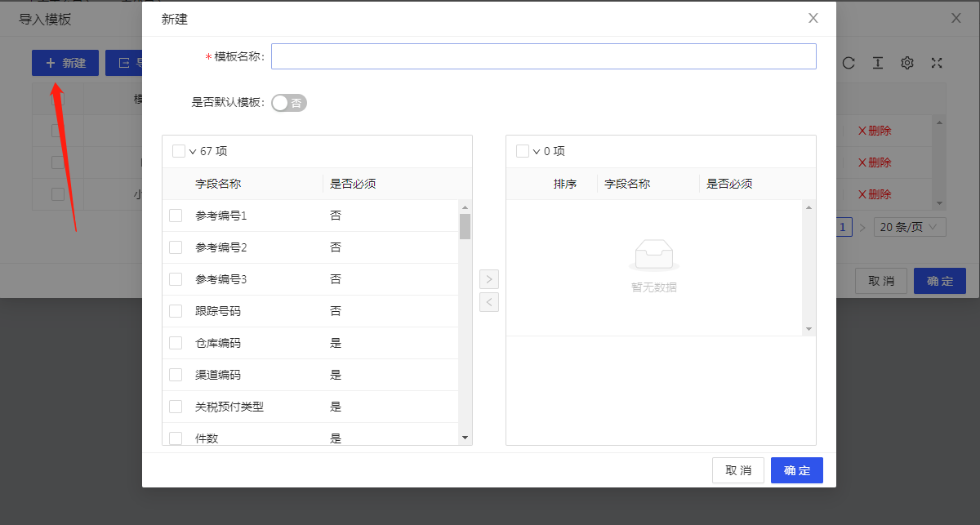
Task: Select the 关税预付类型 field name text
Action: point(229,407)
